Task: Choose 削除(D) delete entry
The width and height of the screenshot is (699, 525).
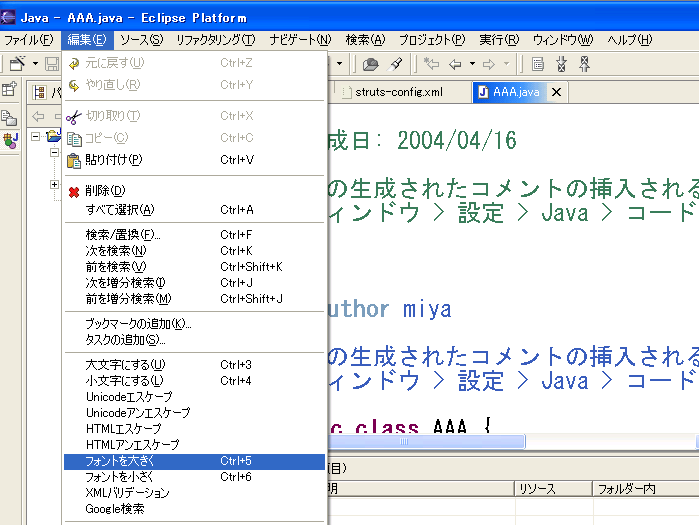Action: (194, 191)
